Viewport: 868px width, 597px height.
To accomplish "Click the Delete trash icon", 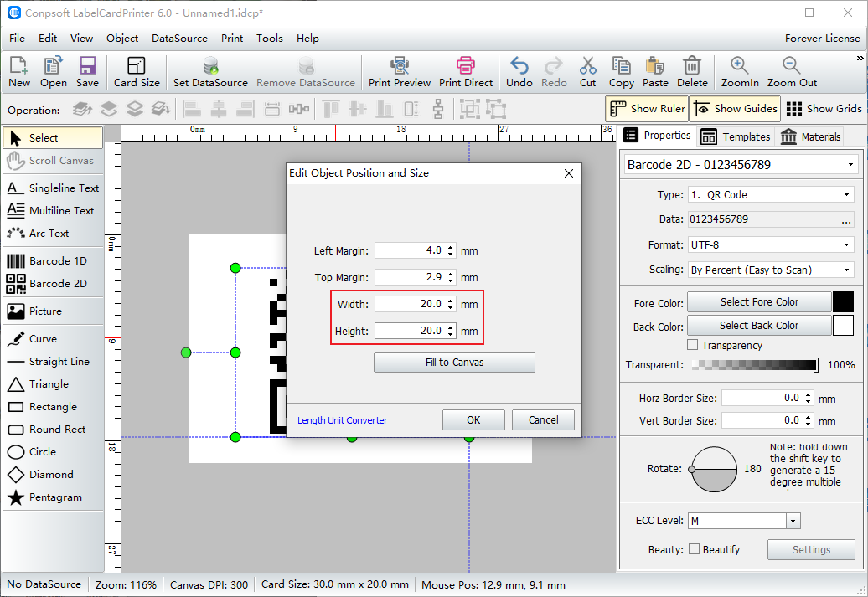I will pyautogui.click(x=692, y=65).
